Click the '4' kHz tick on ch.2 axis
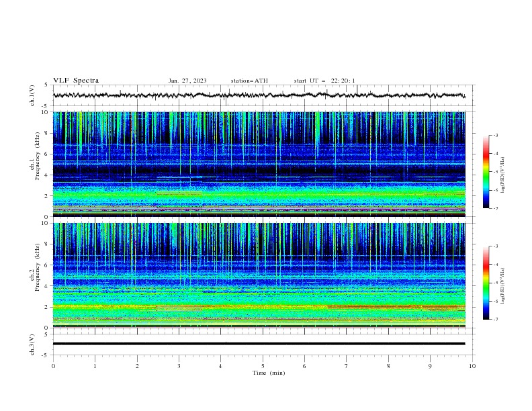The width and height of the screenshot is (532, 411). point(48,286)
